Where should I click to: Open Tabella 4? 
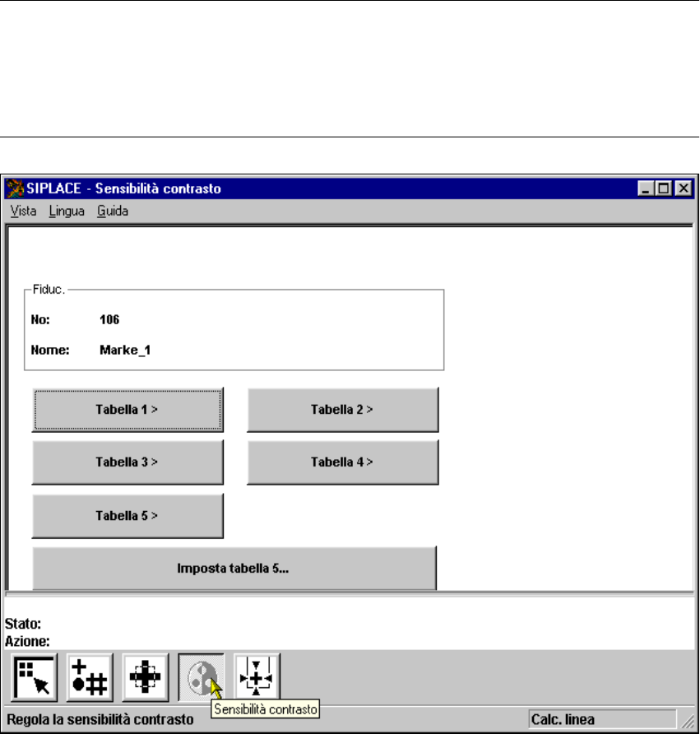click(343, 462)
